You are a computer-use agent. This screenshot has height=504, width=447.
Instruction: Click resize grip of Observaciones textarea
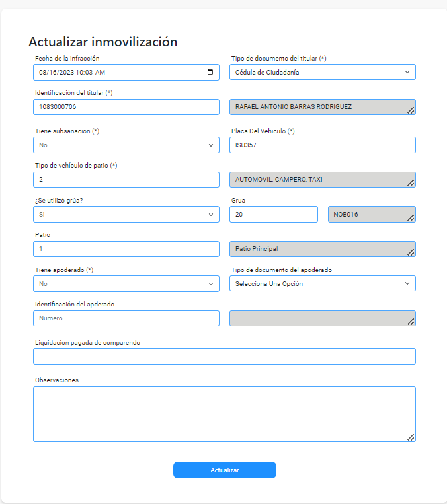[x=411, y=437]
